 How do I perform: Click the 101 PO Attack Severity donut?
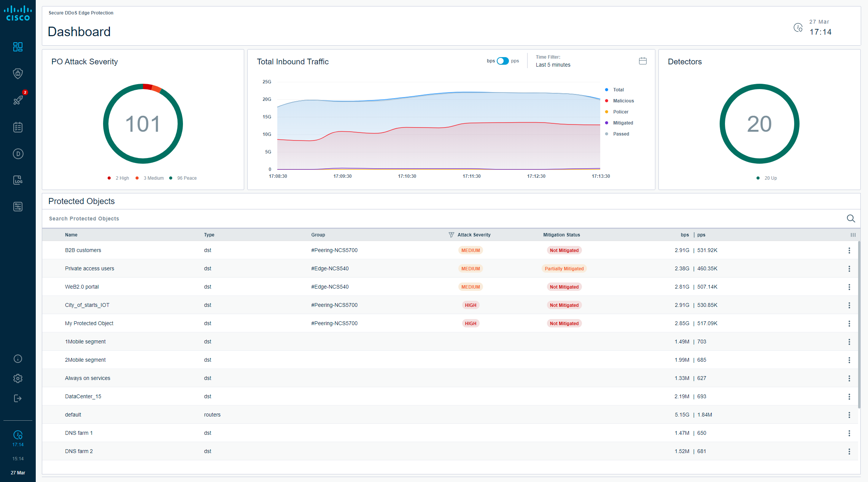coord(143,124)
